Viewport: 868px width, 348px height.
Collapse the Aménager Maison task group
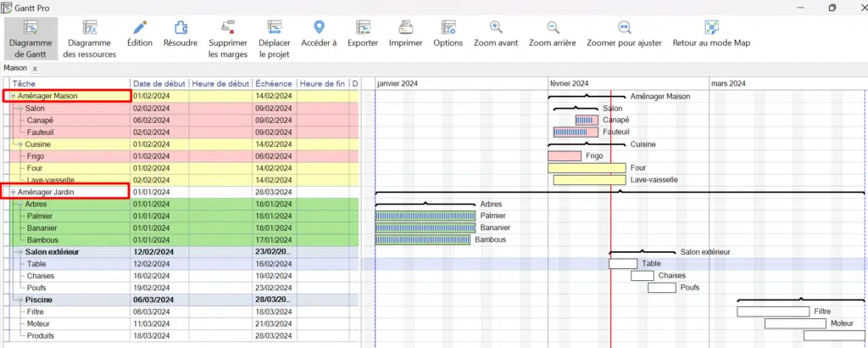(x=13, y=97)
